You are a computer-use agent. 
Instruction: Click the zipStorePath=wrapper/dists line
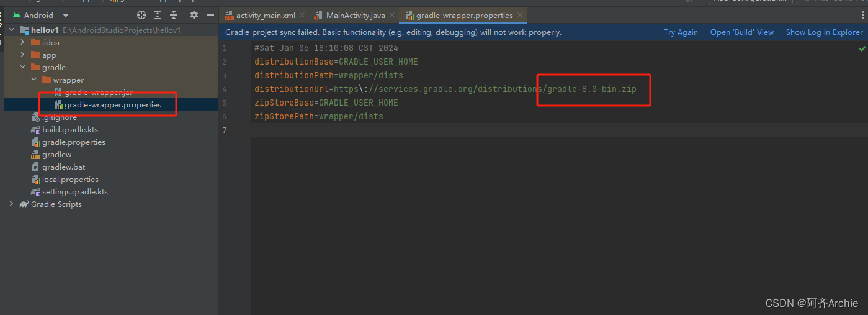[319, 116]
